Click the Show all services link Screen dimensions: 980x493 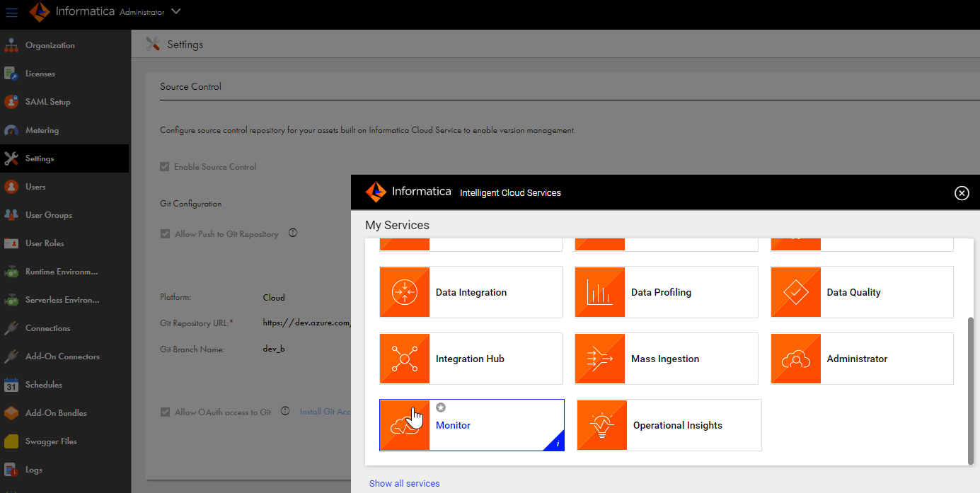click(x=404, y=483)
